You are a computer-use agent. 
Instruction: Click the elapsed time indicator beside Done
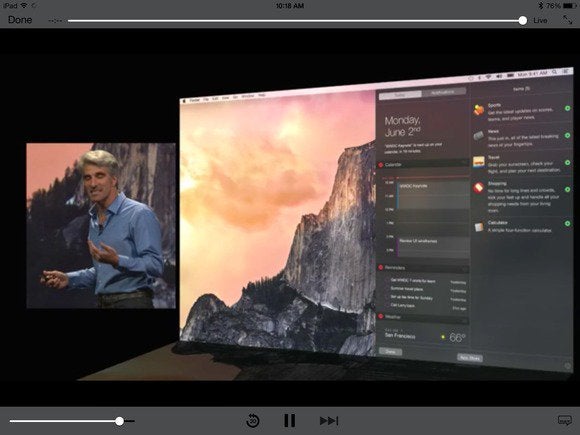pyautogui.click(x=55, y=21)
